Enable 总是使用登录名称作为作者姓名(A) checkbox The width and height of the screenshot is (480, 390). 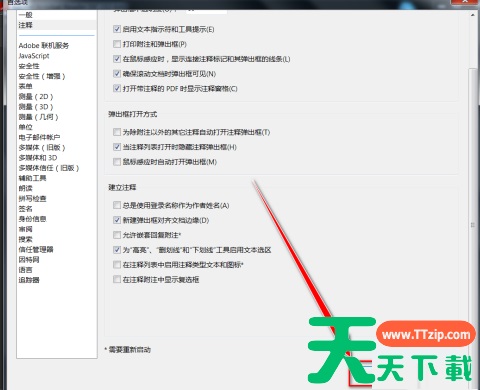117,205
